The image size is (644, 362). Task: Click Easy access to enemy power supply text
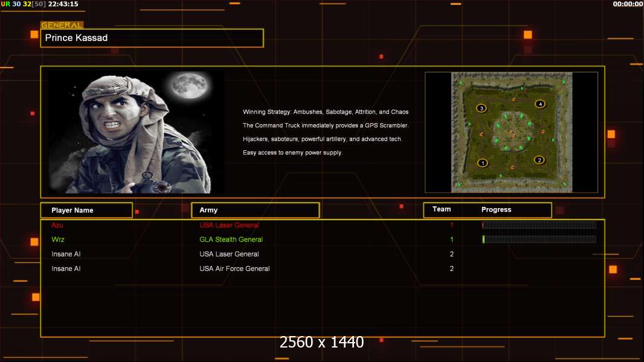click(292, 153)
